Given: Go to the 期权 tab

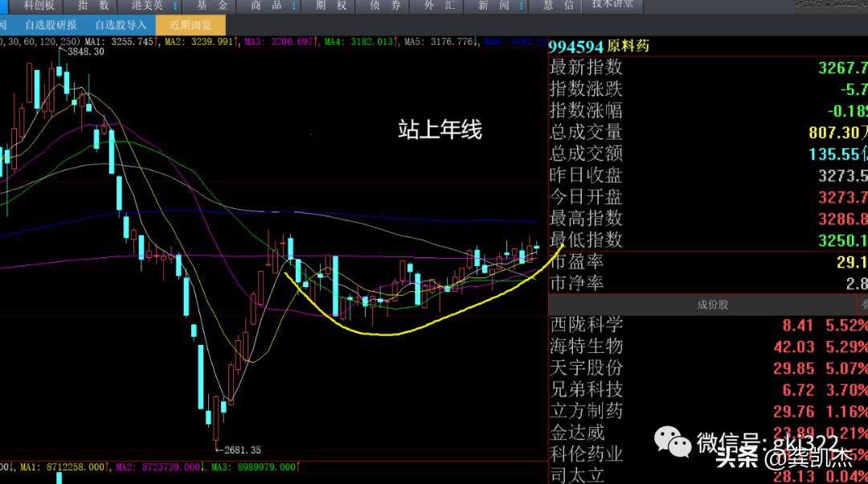Looking at the screenshot, I should point(331,6).
